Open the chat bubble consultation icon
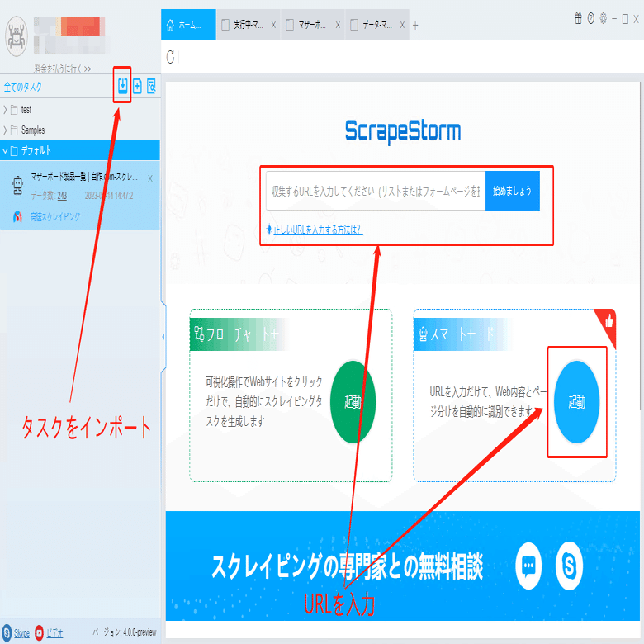The image size is (644, 644). coord(528,566)
